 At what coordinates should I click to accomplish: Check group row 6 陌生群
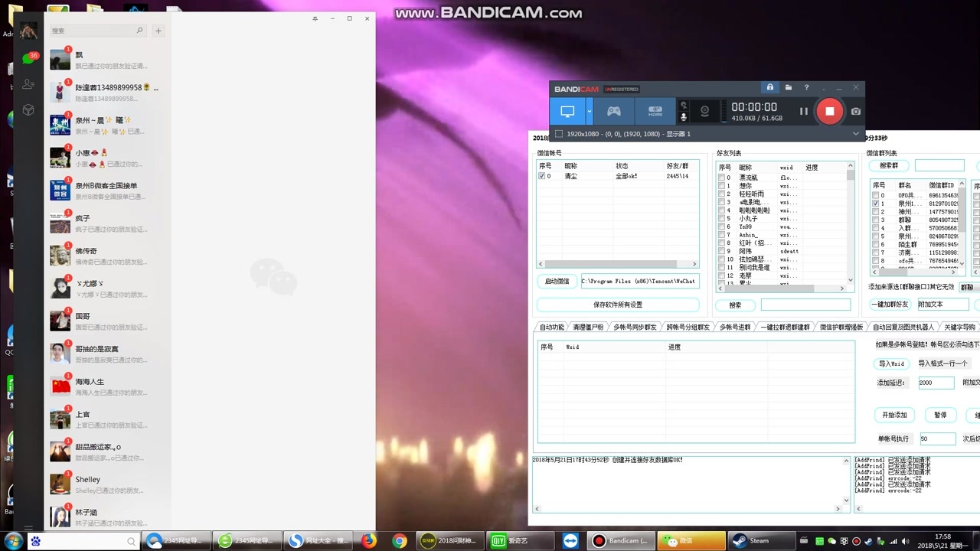[876, 244]
